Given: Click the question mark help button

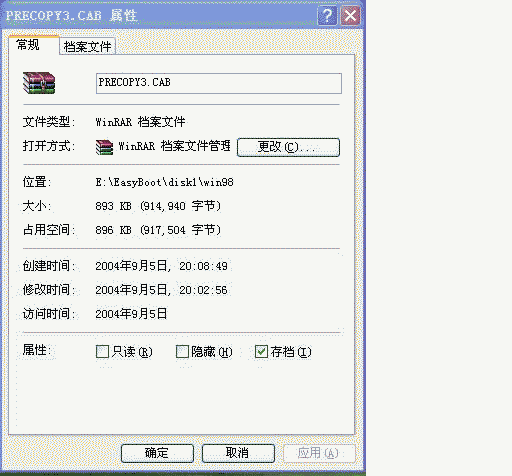Looking at the screenshot, I should [327, 15].
